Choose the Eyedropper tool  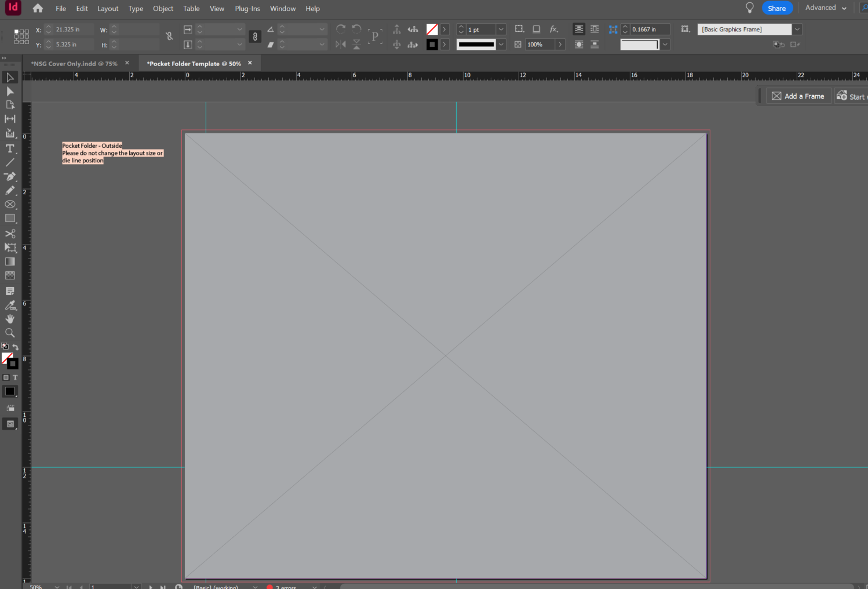point(10,305)
